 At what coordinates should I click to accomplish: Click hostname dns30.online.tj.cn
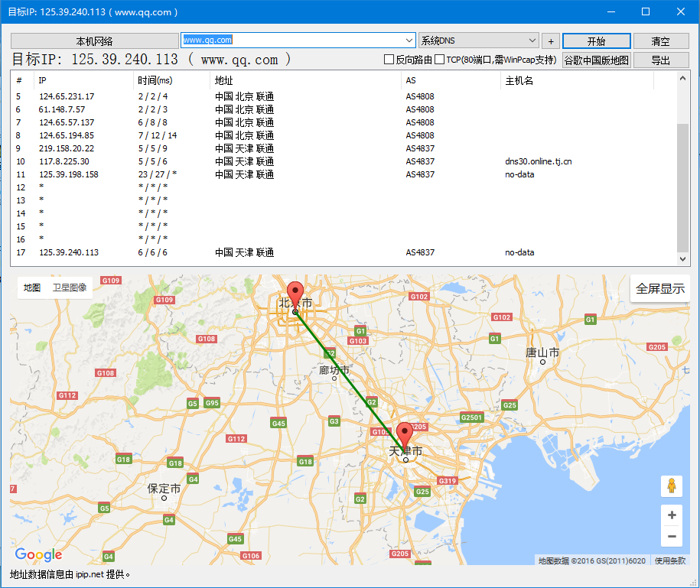coord(539,161)
